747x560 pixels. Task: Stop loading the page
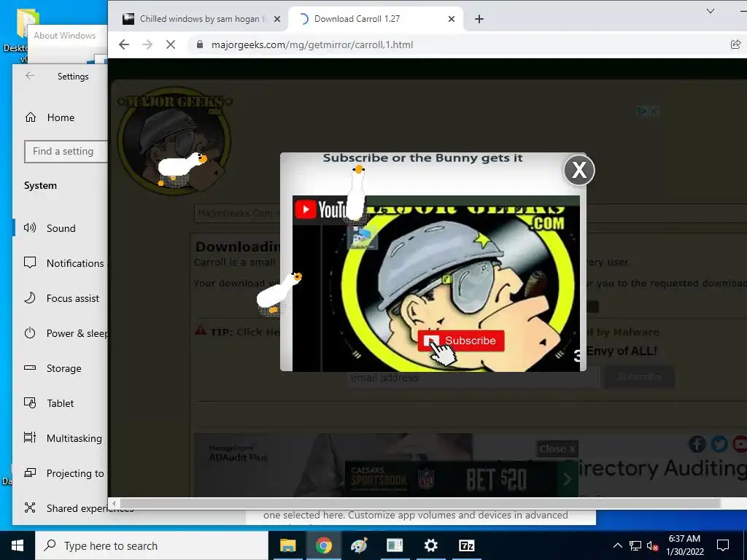[171, 44]
